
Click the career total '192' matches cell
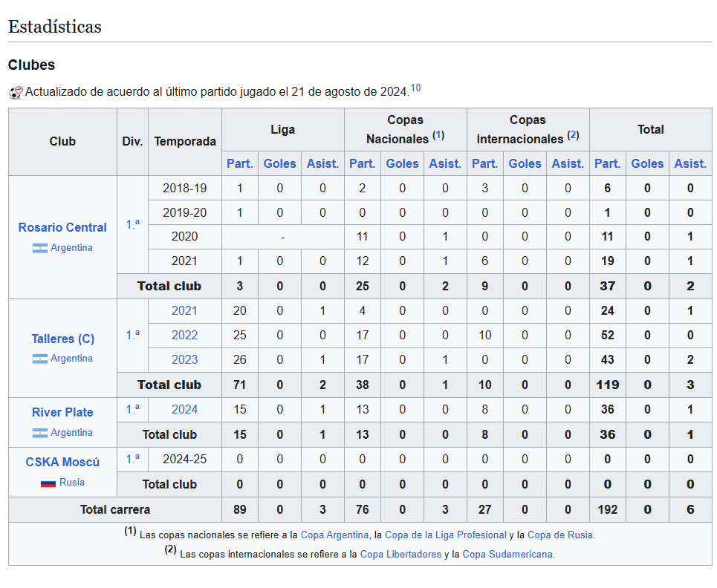[x=607, y=509]
